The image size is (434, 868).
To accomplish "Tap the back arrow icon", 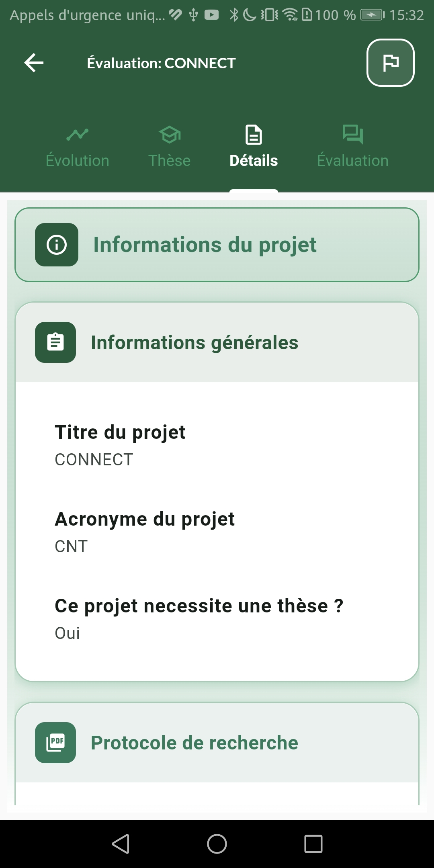I will click(x=34, y=63).
